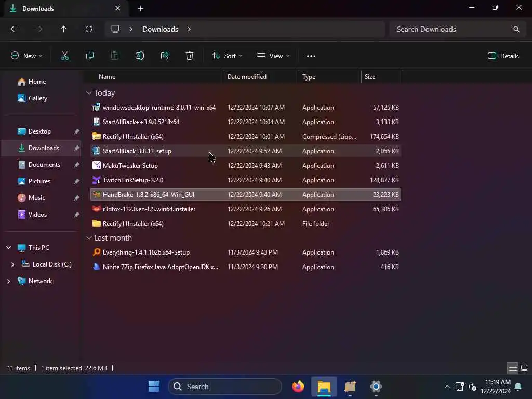Open Videos in the sidebar

pyautogui.click(x=42, y=215)
